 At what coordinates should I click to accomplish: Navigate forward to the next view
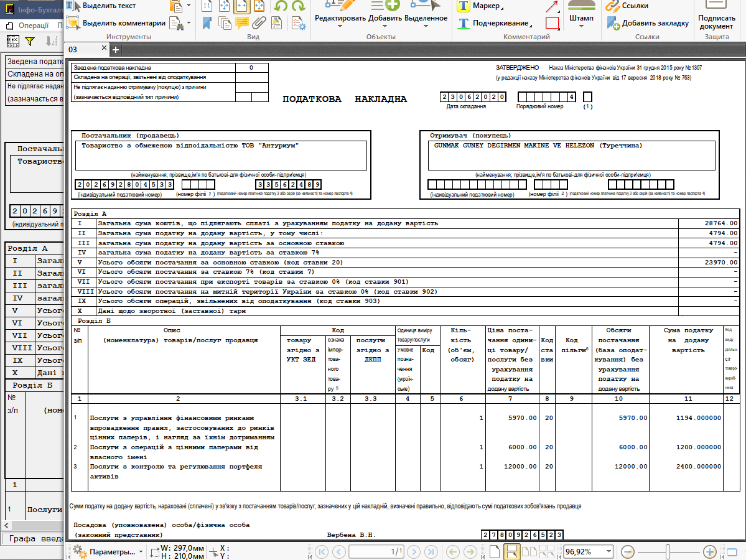[x=470, y=552]
